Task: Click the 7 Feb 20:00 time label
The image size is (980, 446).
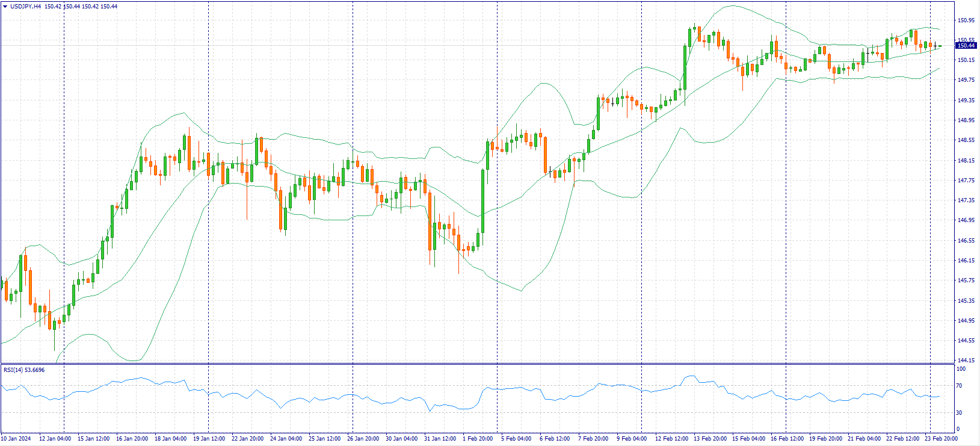Action: [x=593, y=439]
